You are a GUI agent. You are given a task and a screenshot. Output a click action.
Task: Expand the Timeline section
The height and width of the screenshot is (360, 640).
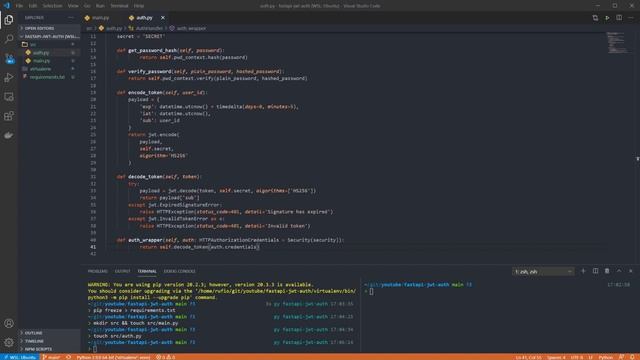pyautogui.click(x=49, y=341)
